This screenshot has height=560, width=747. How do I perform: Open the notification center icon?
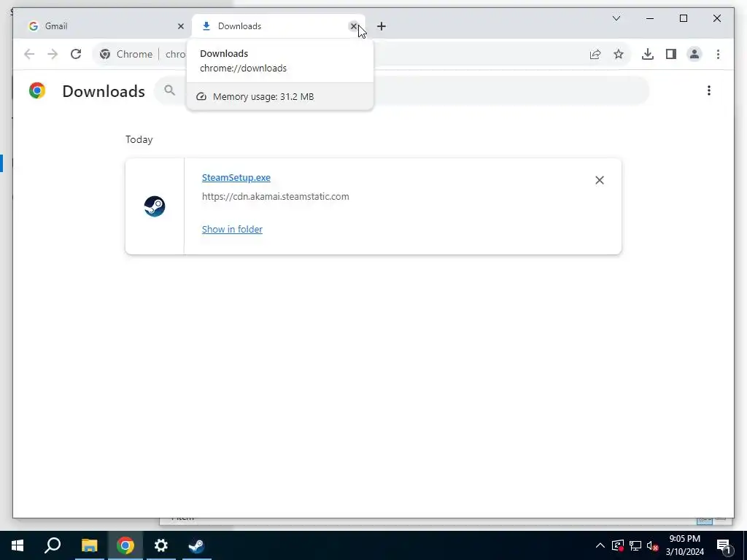tap(724, 546)
